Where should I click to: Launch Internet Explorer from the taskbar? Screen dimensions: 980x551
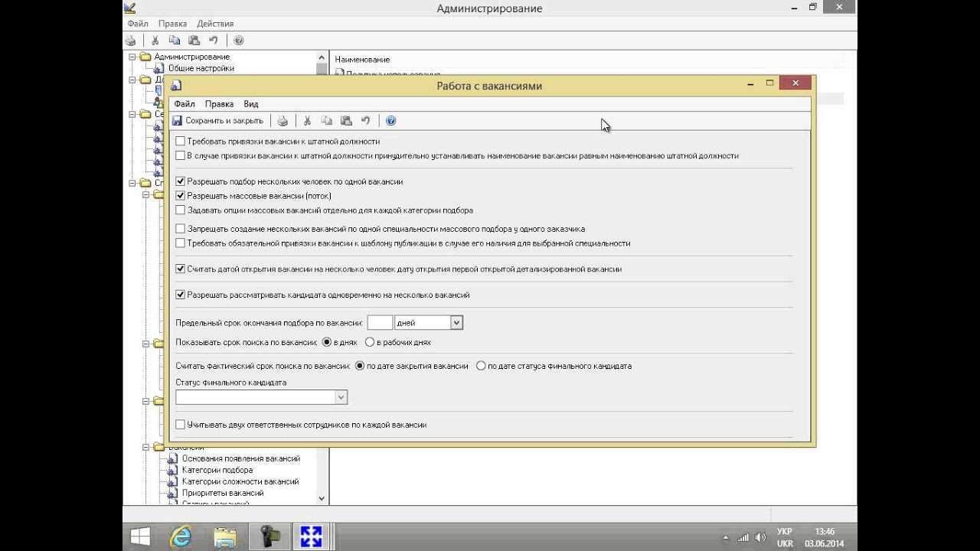[x=181, y=536]
